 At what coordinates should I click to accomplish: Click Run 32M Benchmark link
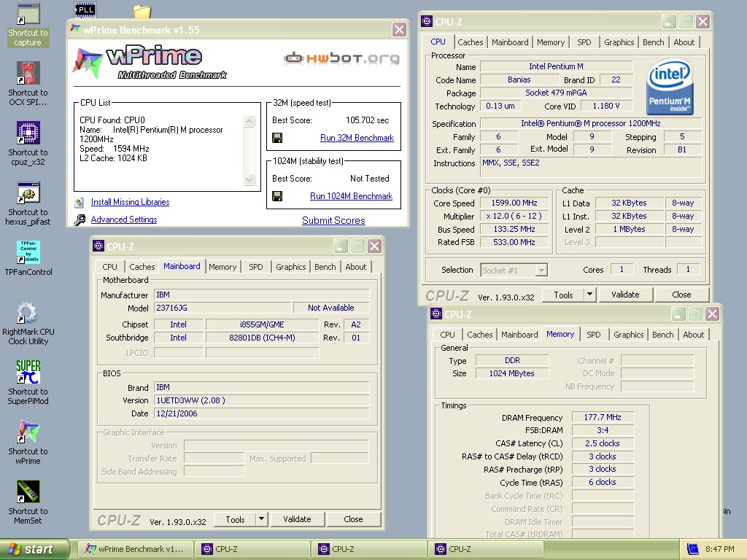[357, 138]
